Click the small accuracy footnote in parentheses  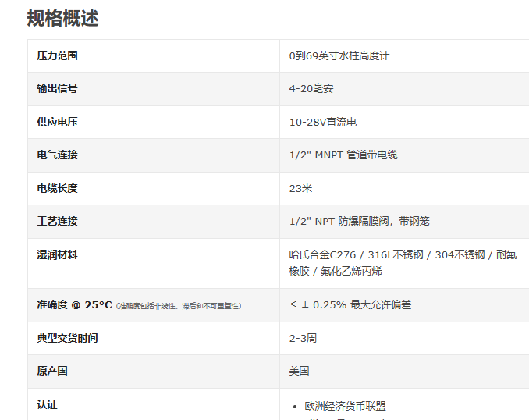point(179,306)
